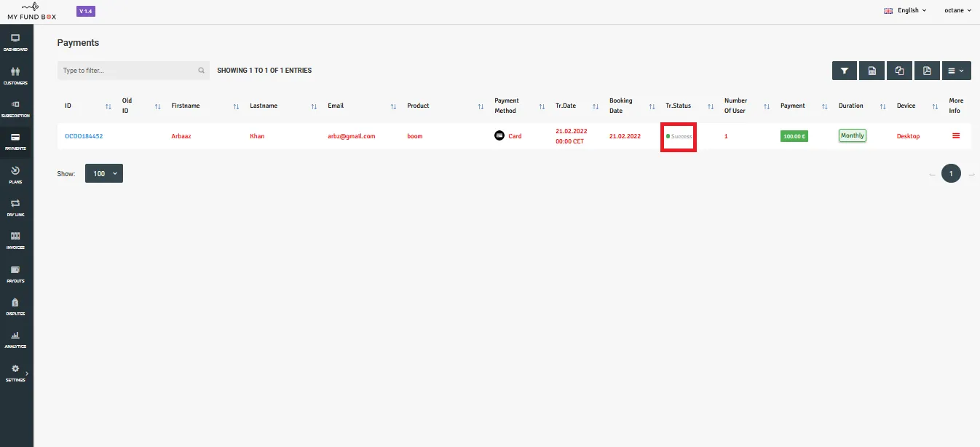Click Desktop device cell
This screenshot has height=447, width=980.
(x=908, y=136)
